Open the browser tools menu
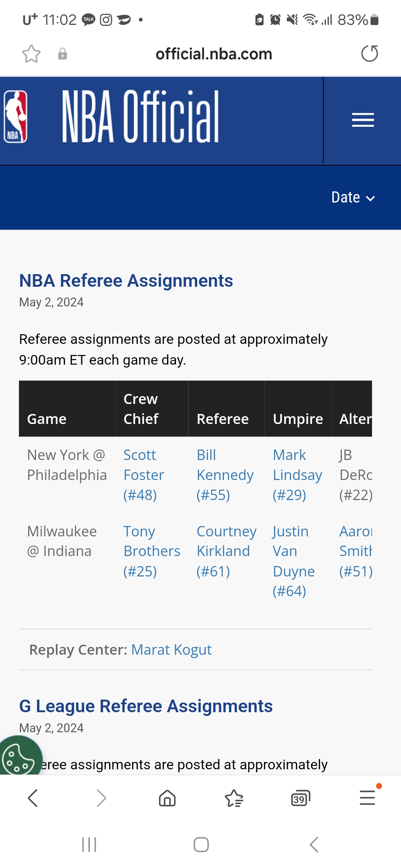The image size is (401, 868). (x=367, y=798)
